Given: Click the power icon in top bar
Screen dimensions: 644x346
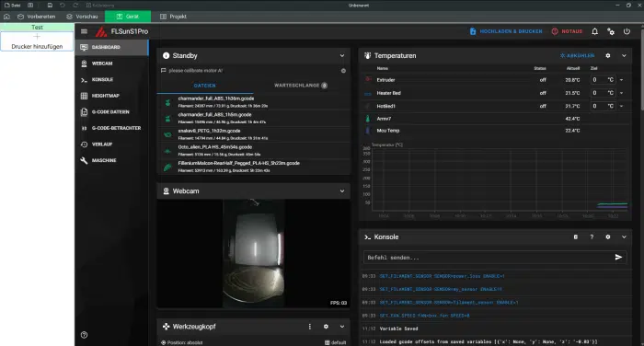Looking at the screenshot, I should click(627, 31).
